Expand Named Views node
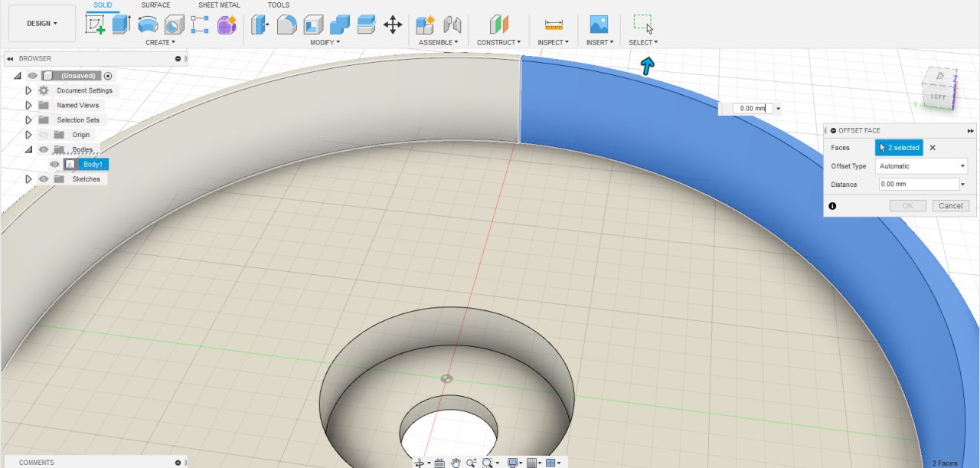 (29, 105)
